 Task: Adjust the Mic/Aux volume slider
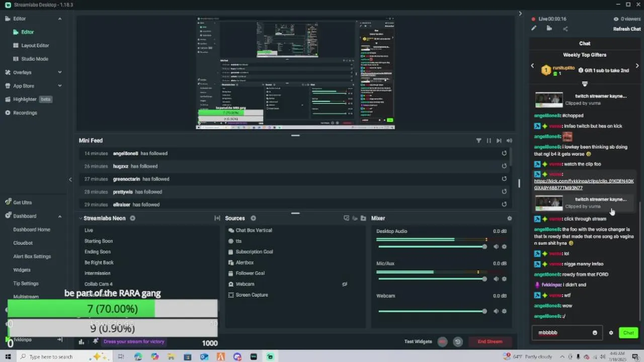(x=433, y=279)
